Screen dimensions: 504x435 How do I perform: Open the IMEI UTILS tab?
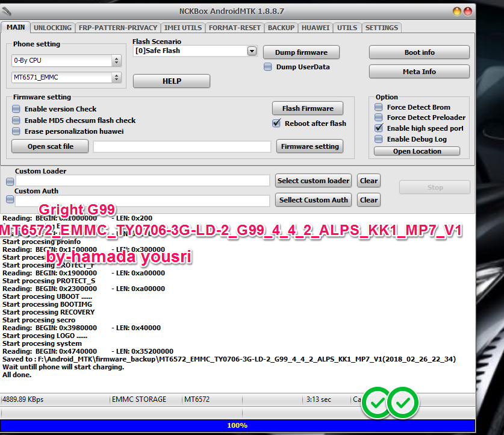pyautogui.click(x=183, y=28)
